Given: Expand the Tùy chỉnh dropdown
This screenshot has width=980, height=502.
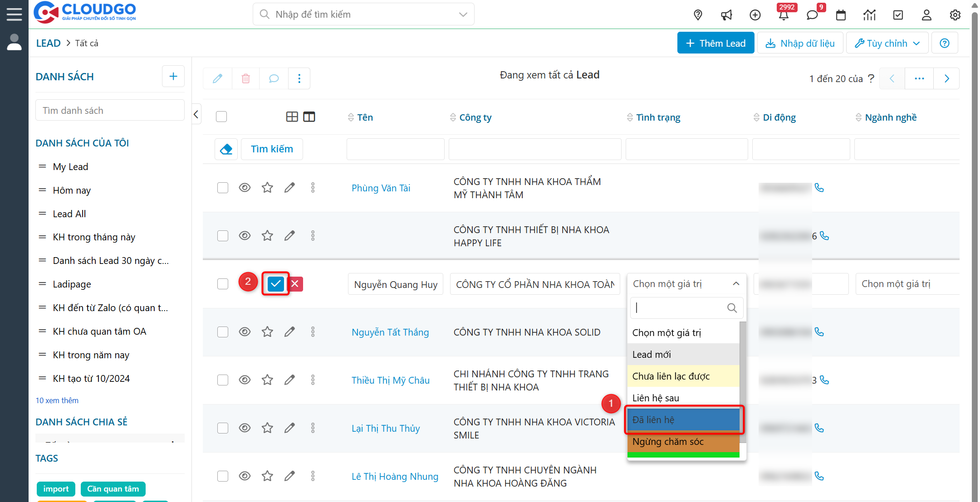Looking at the screenshot, I should tap(887, 43).
